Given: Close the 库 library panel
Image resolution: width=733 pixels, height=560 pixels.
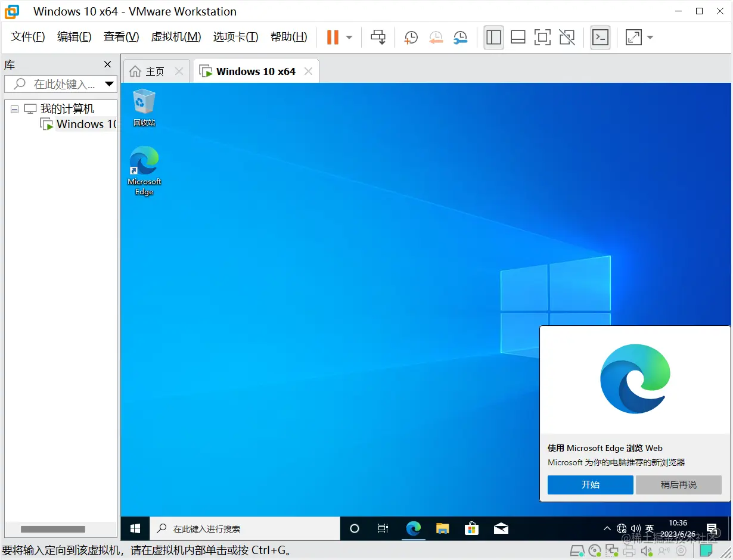Looking at the screenshot, I should click(x=107, y=64).
